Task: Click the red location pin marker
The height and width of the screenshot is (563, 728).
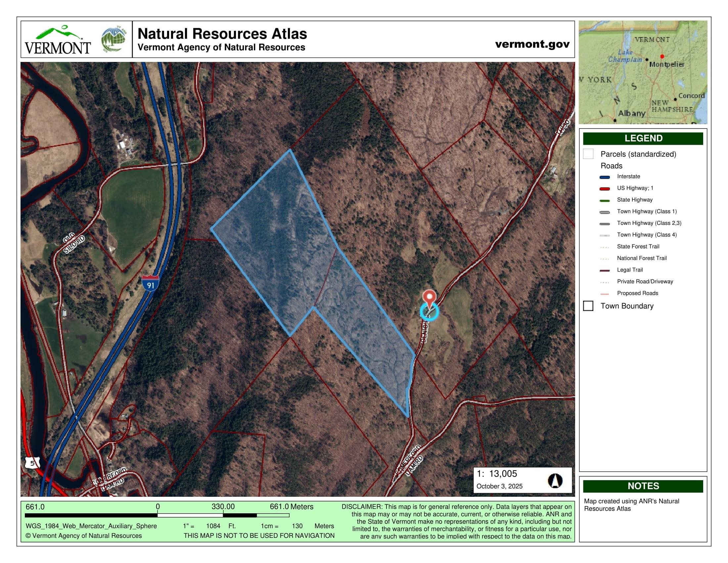Action: [429, 296]
